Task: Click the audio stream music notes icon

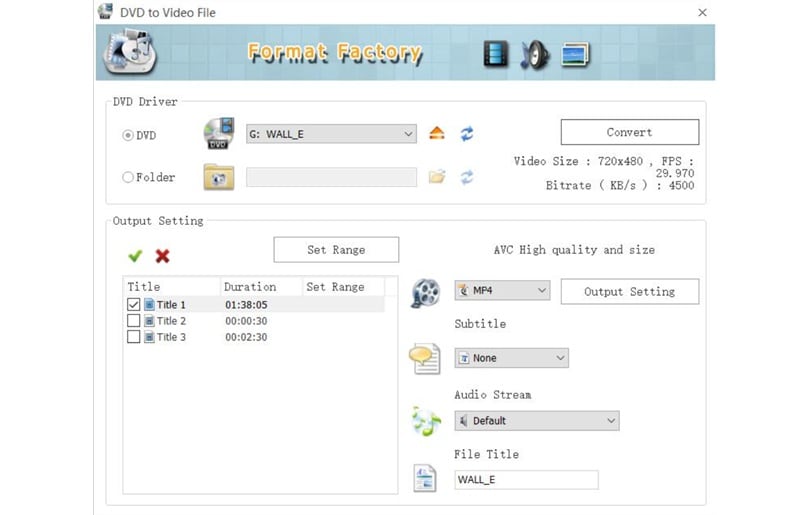Action: coord(426,421)
